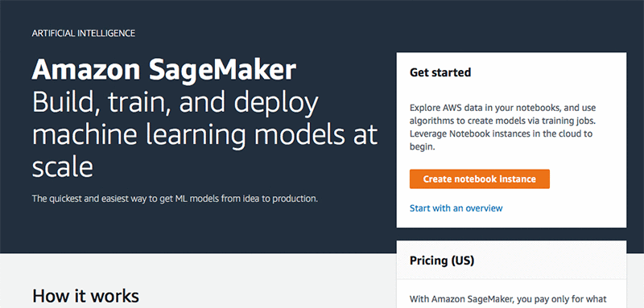The image size is (644, 308).
Task: Select the Amazon SageMaker bold title
Action: point(164,69)
